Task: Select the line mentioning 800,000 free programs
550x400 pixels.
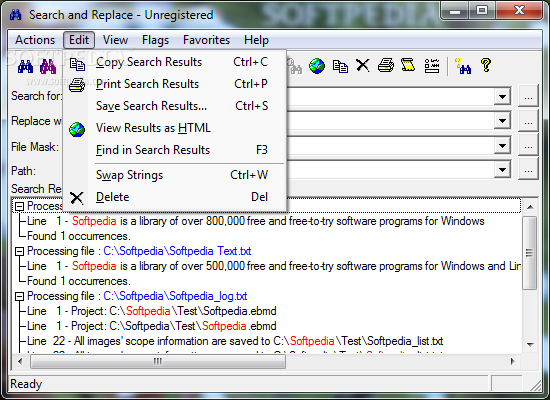Action: point(256,221)
